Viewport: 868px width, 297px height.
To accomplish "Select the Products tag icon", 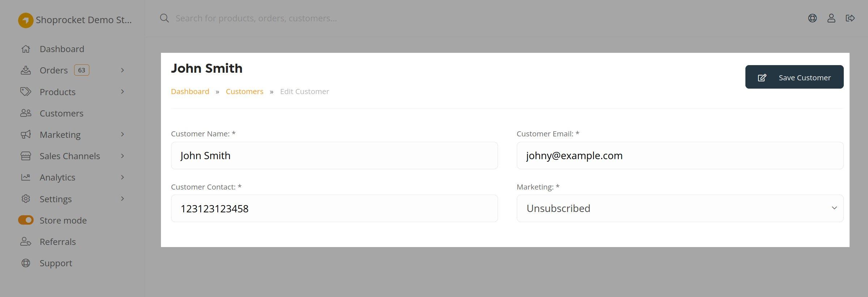I will [x=26, y=92].
